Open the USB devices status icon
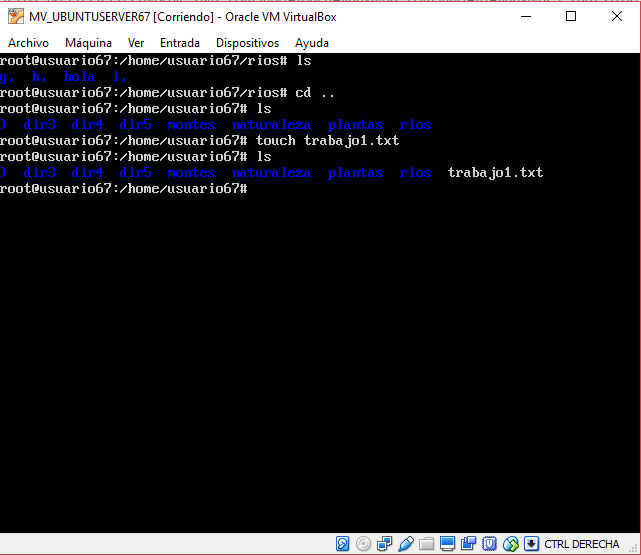 (406, 543)
